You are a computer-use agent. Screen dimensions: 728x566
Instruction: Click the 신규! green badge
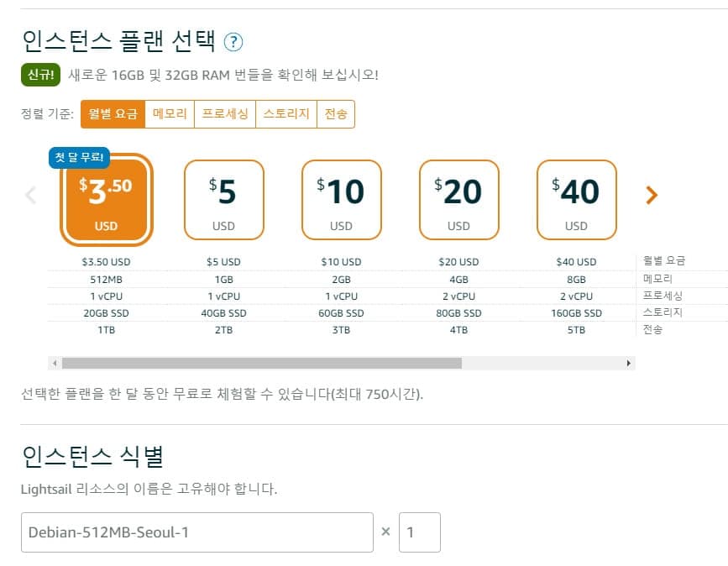pos(39,75)
